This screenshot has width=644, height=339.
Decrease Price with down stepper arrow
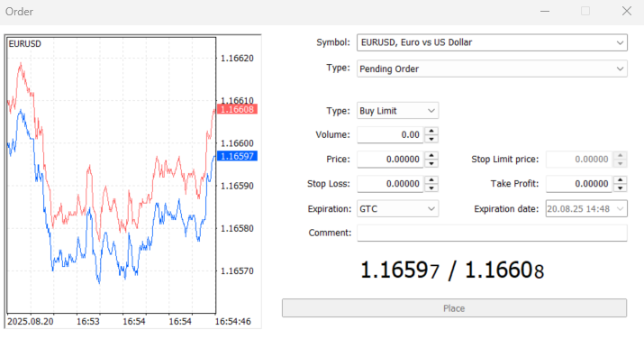(x=431, y=163)
